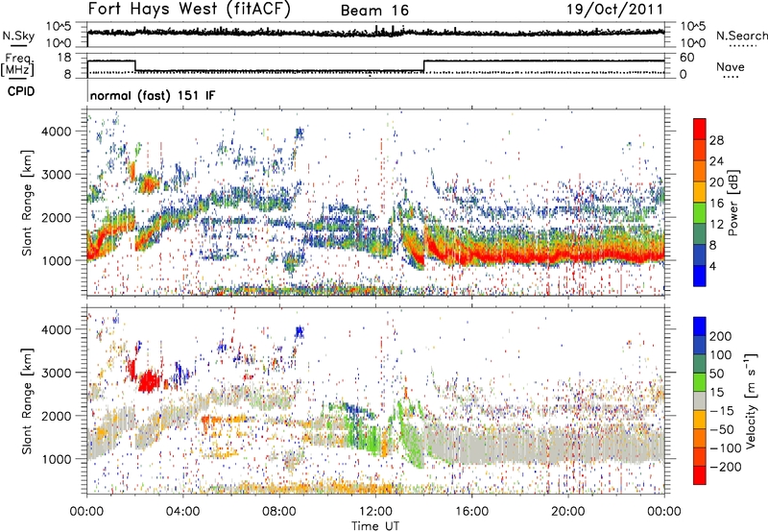Click the velocity panel 'Slant Range [km]' label

tap(27, 401)
